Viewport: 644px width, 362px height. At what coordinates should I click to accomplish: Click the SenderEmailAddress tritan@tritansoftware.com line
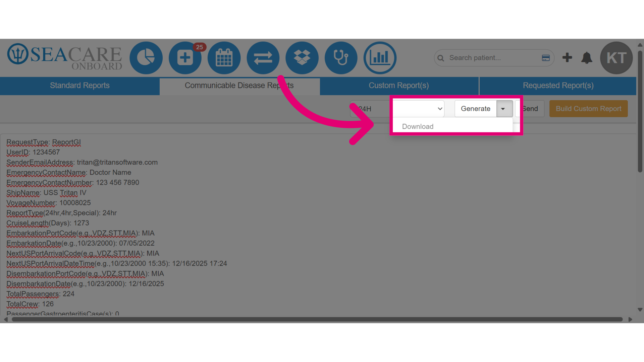[82, 162]
